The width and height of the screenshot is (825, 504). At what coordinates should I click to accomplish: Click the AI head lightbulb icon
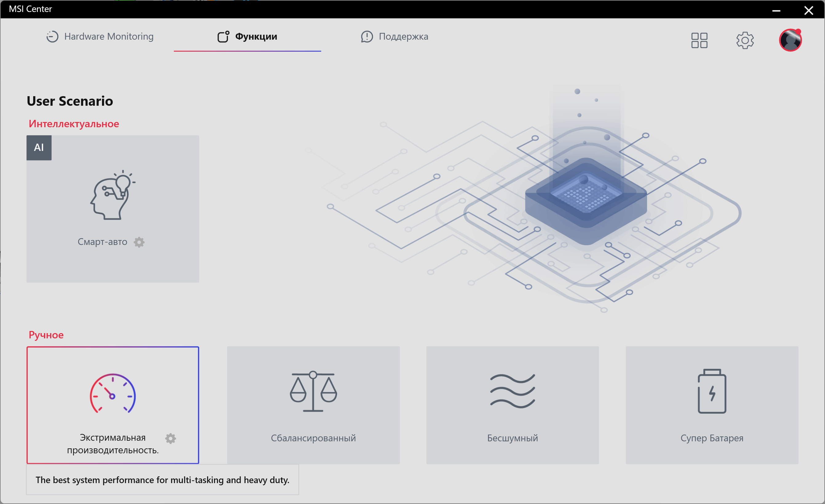[x=112, y=195]
